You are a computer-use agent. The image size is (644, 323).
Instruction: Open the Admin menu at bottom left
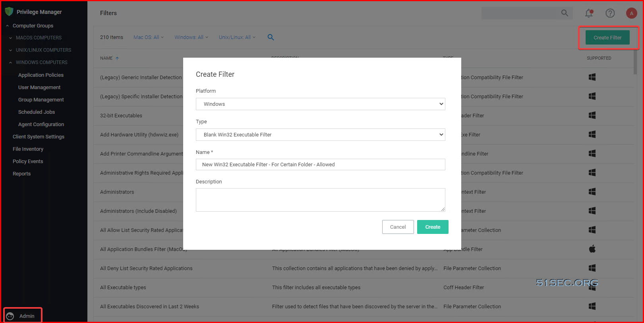(x=23, y=316)
